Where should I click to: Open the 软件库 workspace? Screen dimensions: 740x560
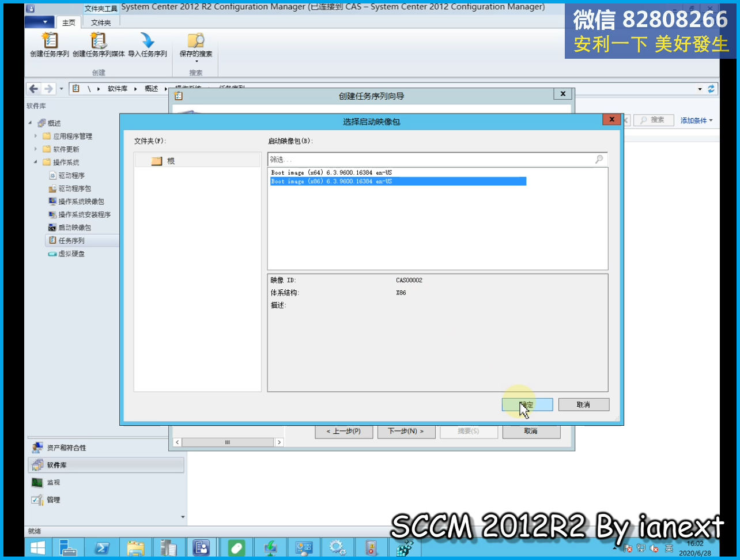click(106, 465)
